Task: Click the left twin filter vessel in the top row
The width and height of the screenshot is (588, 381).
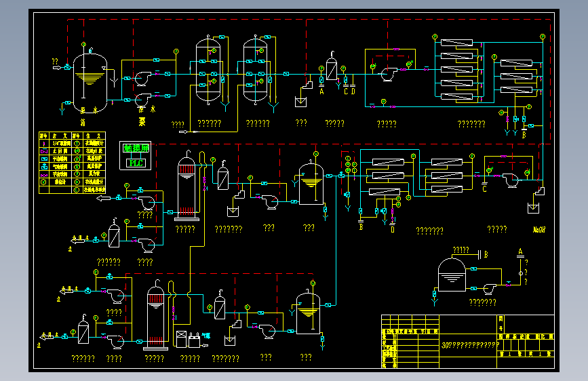Action: 208,69
